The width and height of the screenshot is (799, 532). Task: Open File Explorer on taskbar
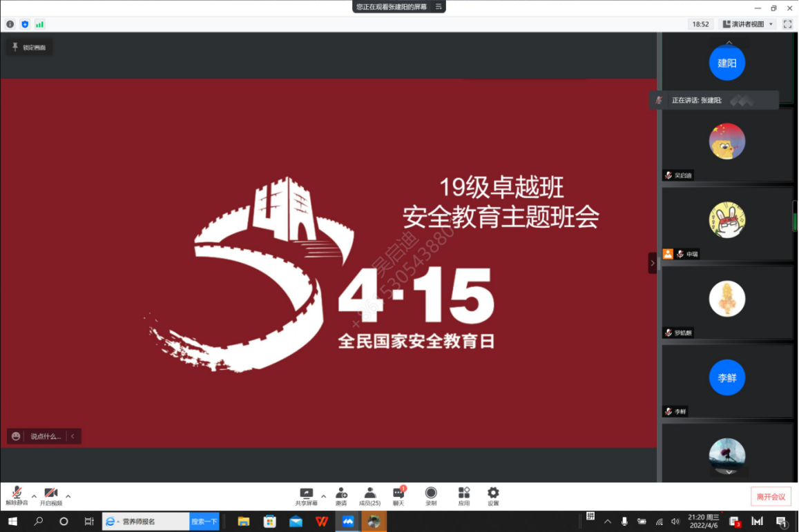coord(244,522)
